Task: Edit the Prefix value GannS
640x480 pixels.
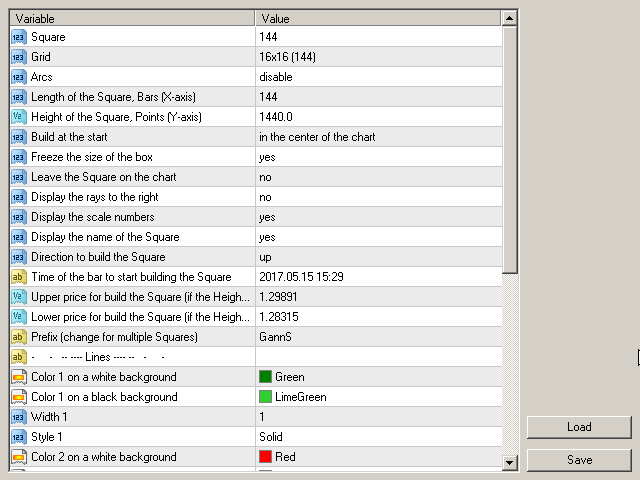Action: click(379, 337)
